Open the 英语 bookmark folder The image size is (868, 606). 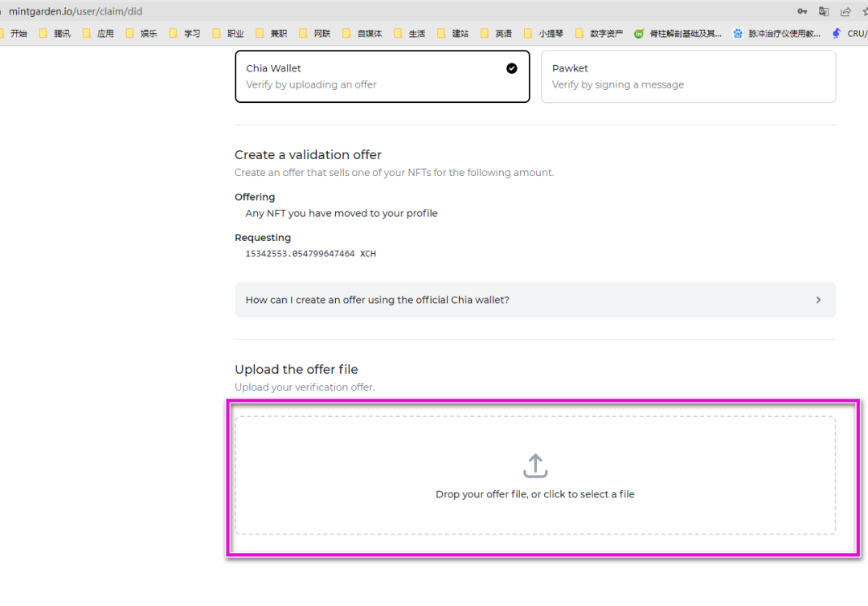click(x=497, y=33)
